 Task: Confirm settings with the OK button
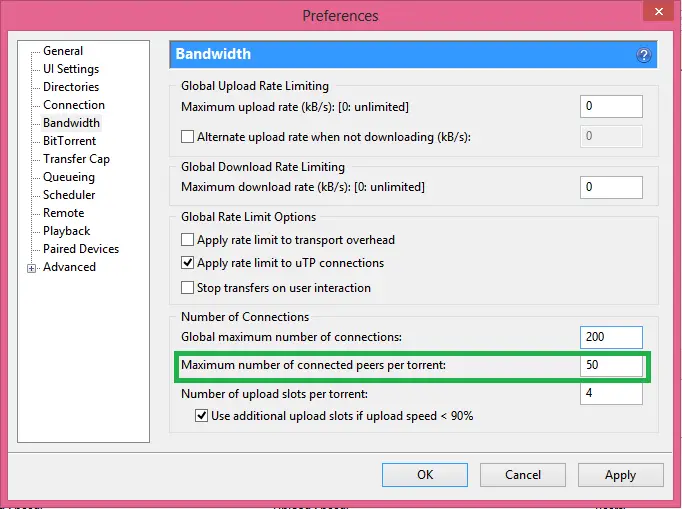(425, 475)
